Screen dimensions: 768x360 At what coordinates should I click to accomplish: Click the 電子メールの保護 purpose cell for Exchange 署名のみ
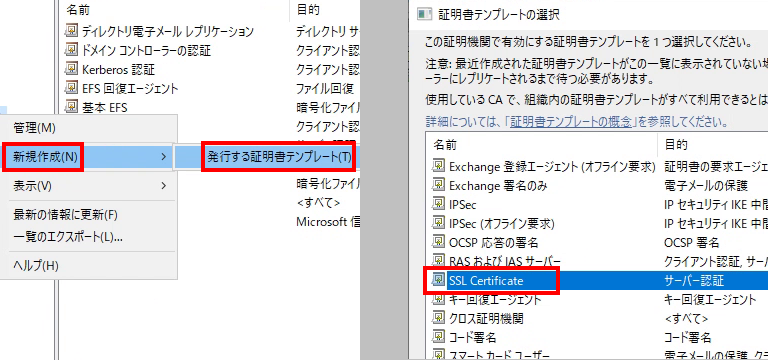click(706, 186)
